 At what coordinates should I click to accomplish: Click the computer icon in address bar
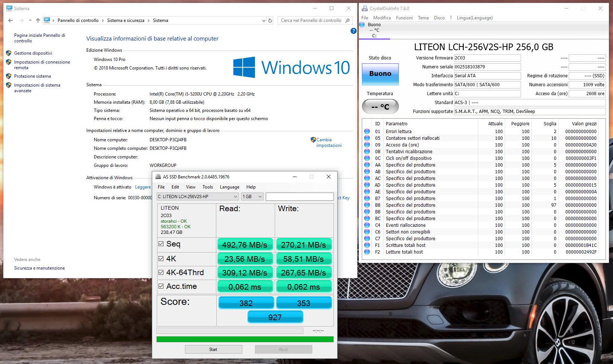pyautogui.click(x=47, y=20)
